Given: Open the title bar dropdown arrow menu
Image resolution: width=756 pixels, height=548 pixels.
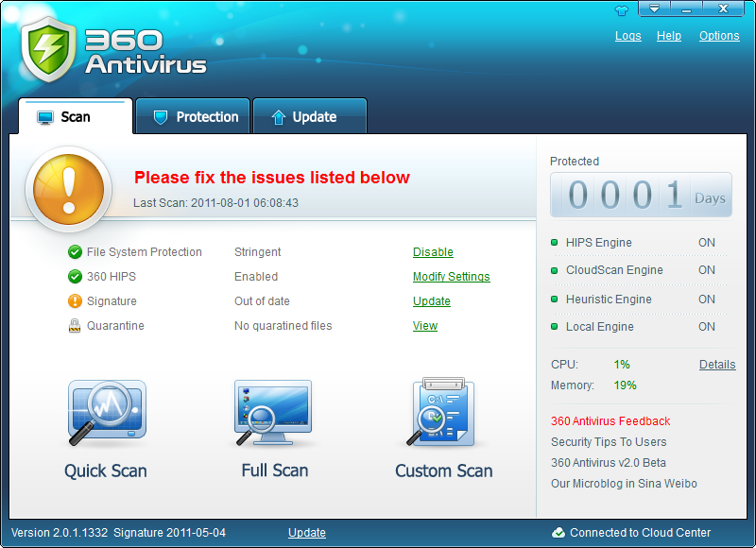Looking at the screenshot, I should (654, 9).
